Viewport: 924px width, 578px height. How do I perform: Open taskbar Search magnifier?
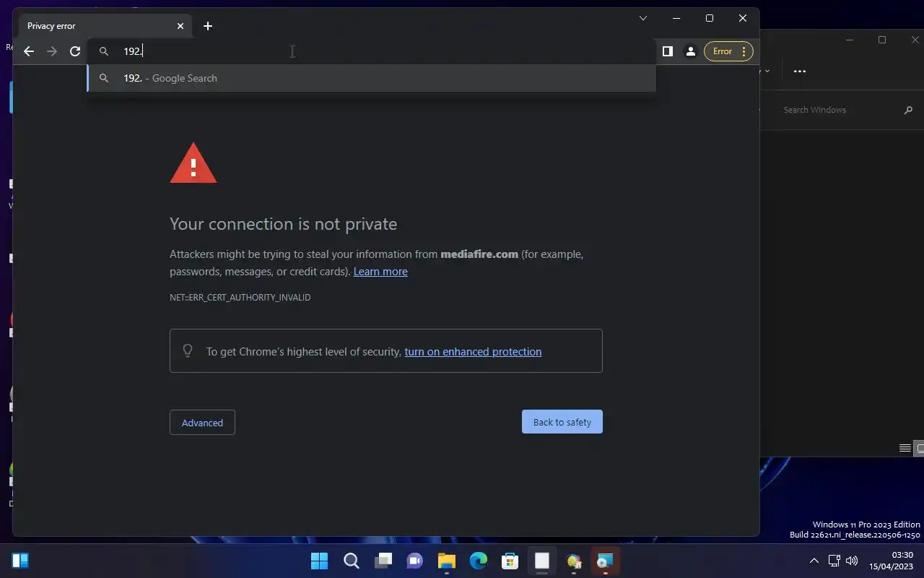(x=351, y=561)
